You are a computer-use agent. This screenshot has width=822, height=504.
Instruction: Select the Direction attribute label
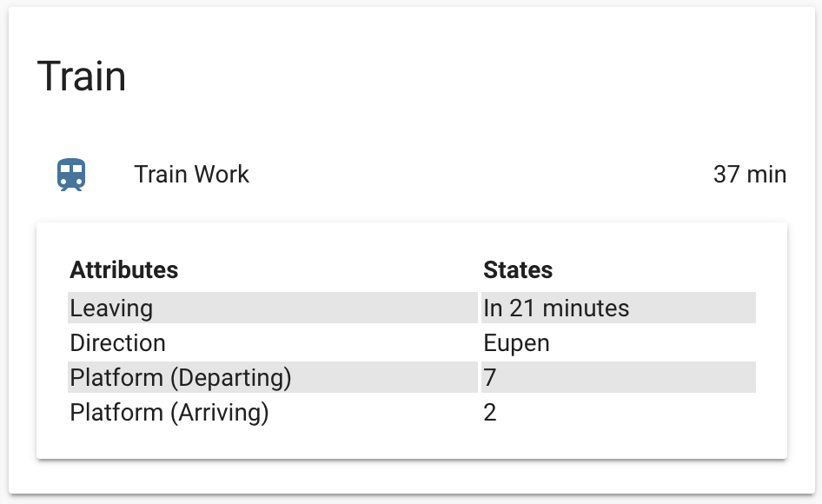click(118, 343)
